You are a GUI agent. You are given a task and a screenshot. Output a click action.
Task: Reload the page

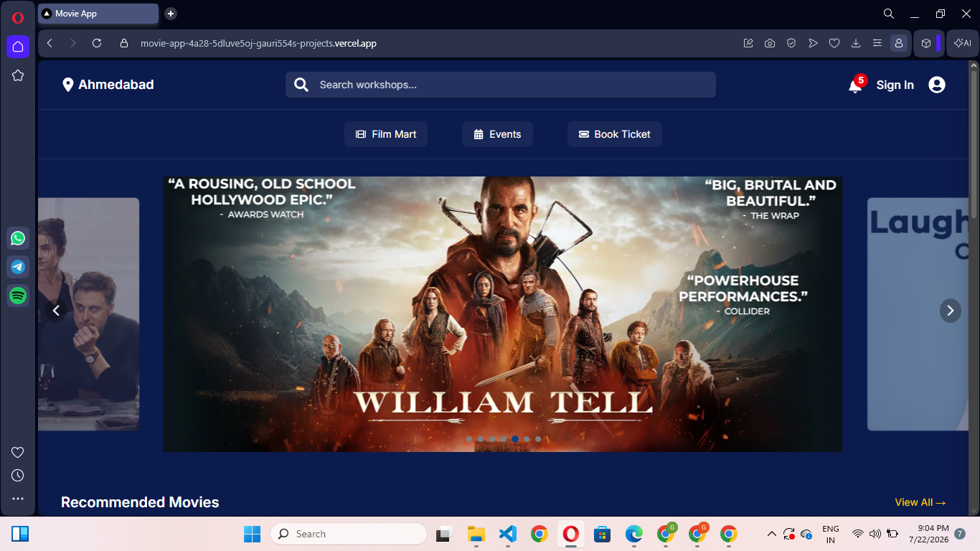(x=97, y=43)
